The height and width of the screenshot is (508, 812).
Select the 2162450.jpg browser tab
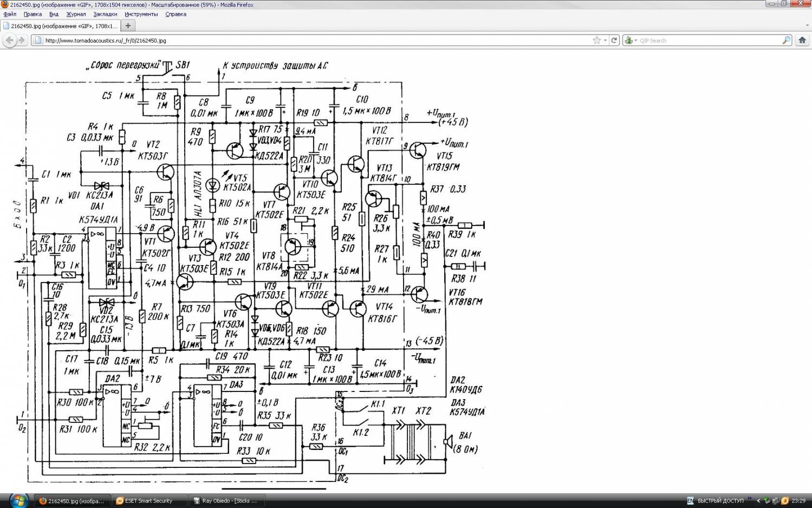click(60, 25)
